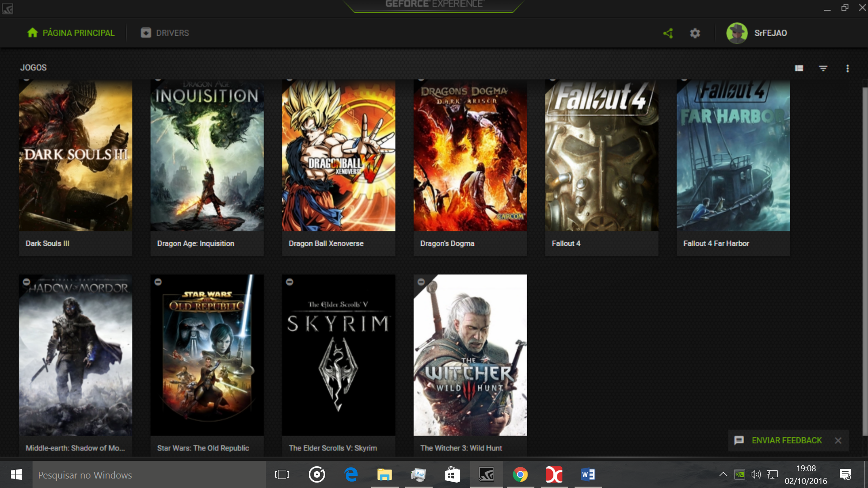Click the vertical scrollbar of games list
The width and height of the screenshot is (868, 488).
[865, 262]
